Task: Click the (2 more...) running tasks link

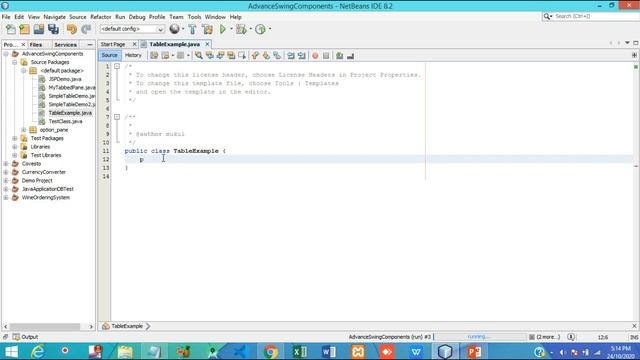Action: (x=548, y=337)
